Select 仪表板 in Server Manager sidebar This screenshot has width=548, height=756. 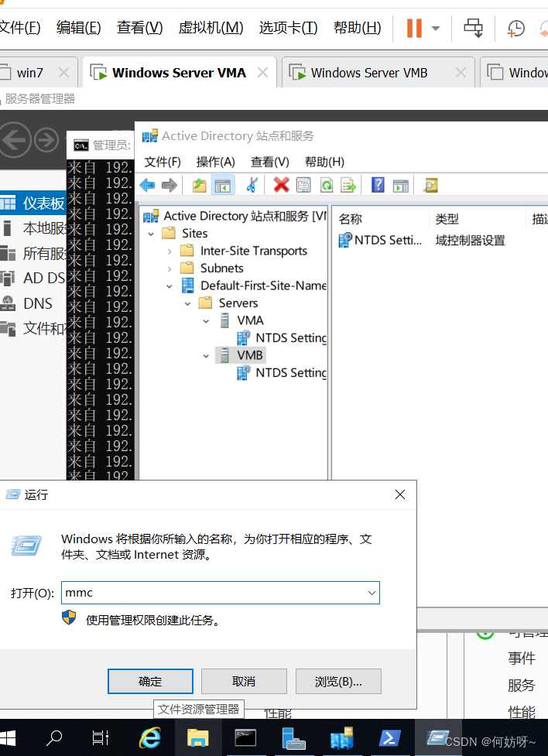(33, 203)
